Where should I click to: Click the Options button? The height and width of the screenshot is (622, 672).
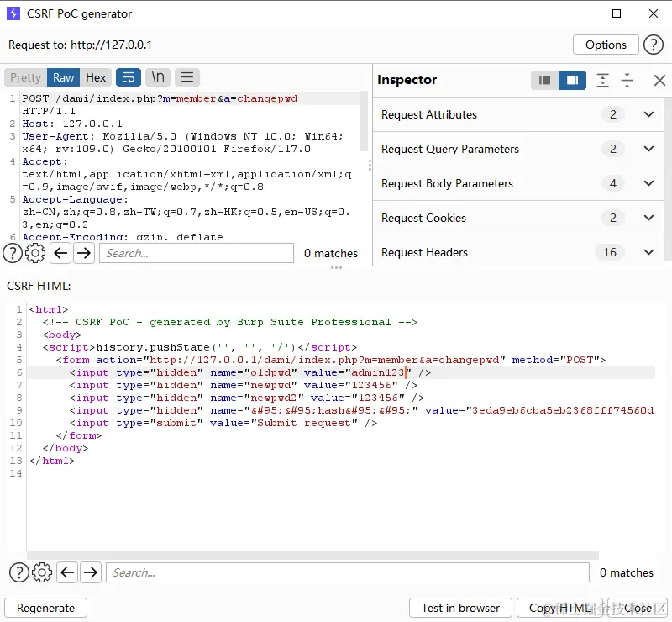(606, 45)
